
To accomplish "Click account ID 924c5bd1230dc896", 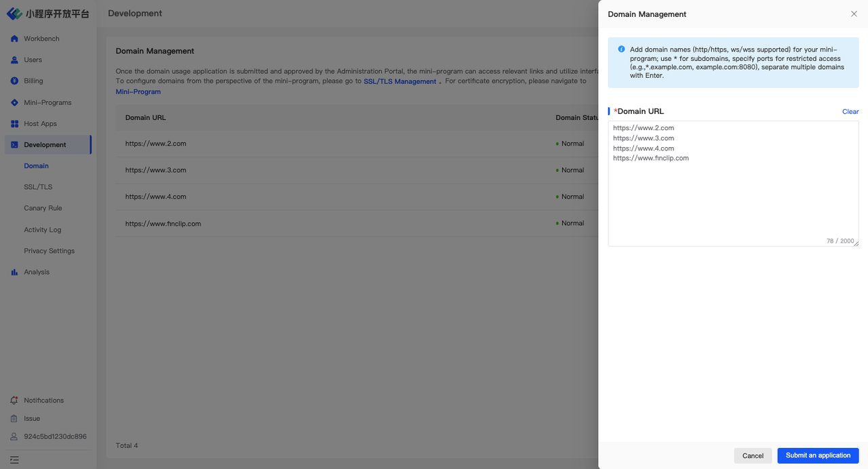I will click(x=55, y=436).
